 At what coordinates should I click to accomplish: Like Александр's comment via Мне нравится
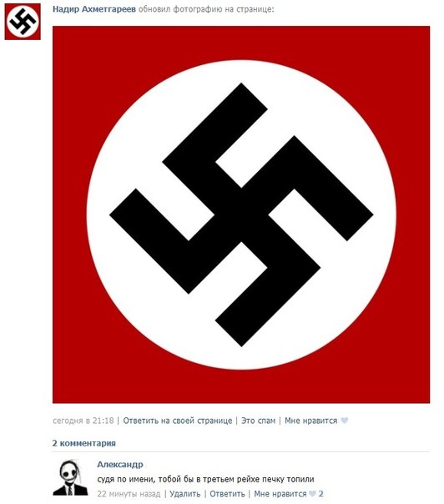pyautogui.click(x=280, y=494)
